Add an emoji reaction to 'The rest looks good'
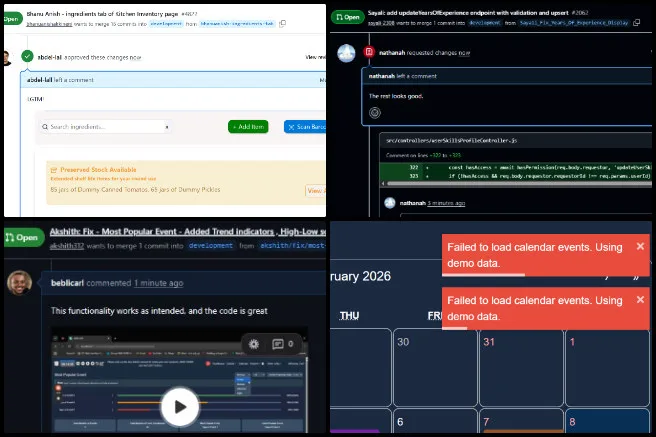 pyautogui.click(x=375, y=112)
